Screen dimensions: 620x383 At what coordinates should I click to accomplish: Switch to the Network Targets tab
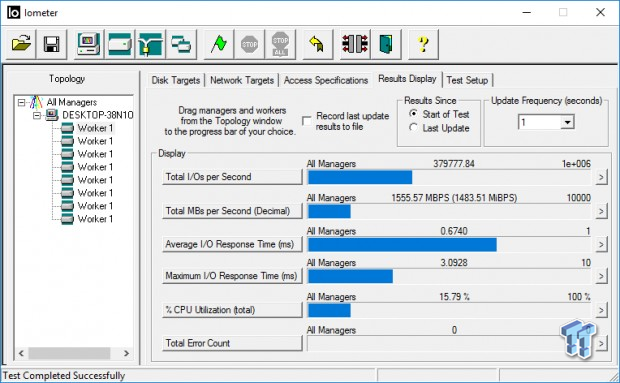(x=242, y=80)
